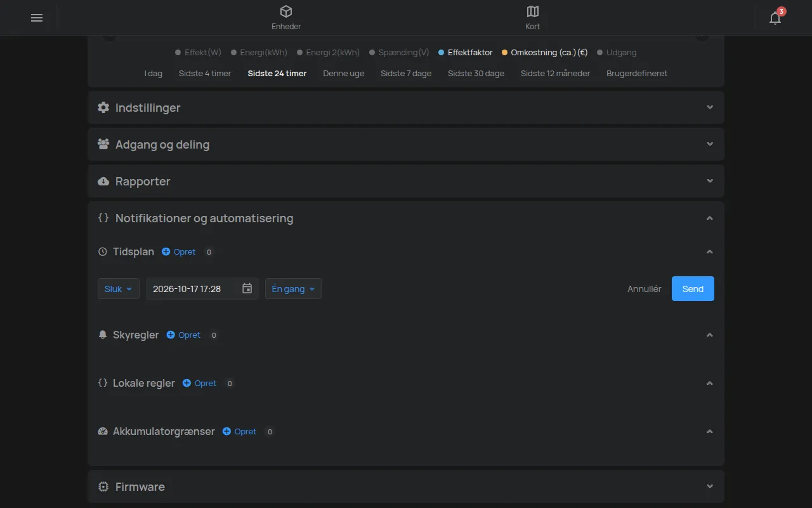Image resolution: width=812 pixels, height=508 pixels.
Task: Toggle the Udgang chart series
Action: click(x=617, y=53)
